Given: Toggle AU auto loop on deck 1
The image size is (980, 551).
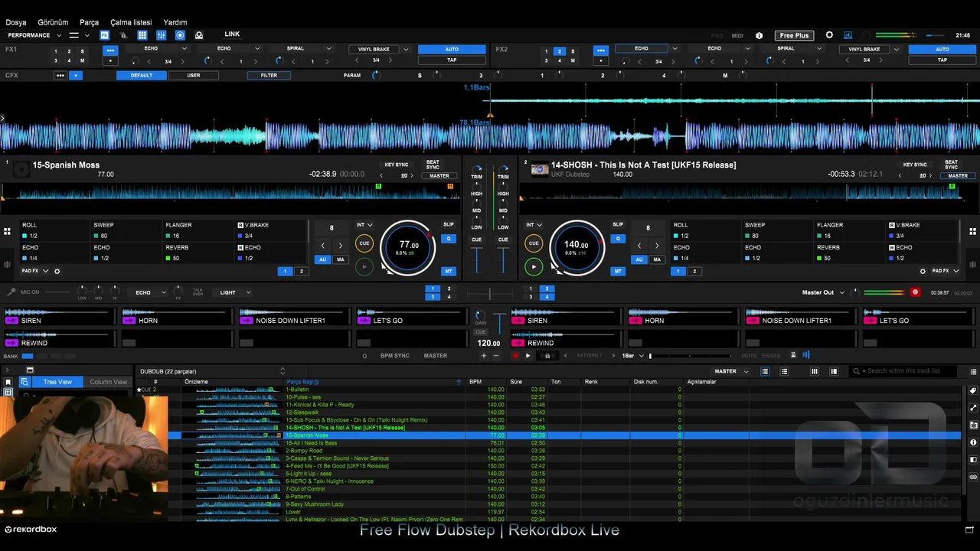Looking at the screenshot, I should click(x=322, y=259).
